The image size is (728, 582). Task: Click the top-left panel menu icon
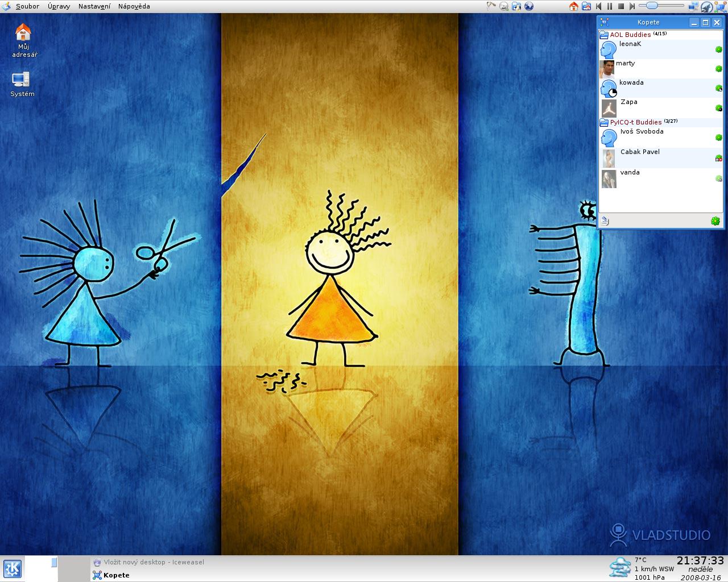pos(6,6)
